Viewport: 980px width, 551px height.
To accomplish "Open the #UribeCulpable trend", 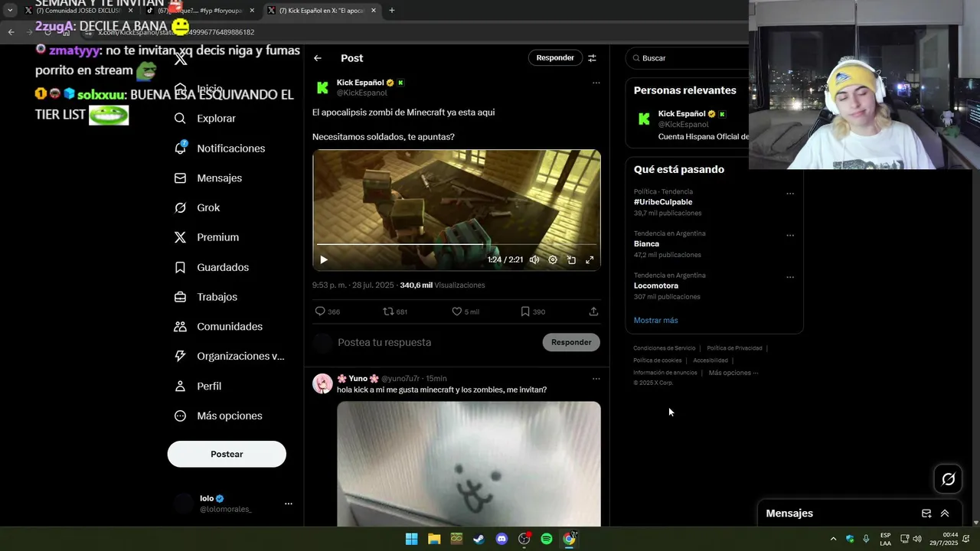I will 663,202.
